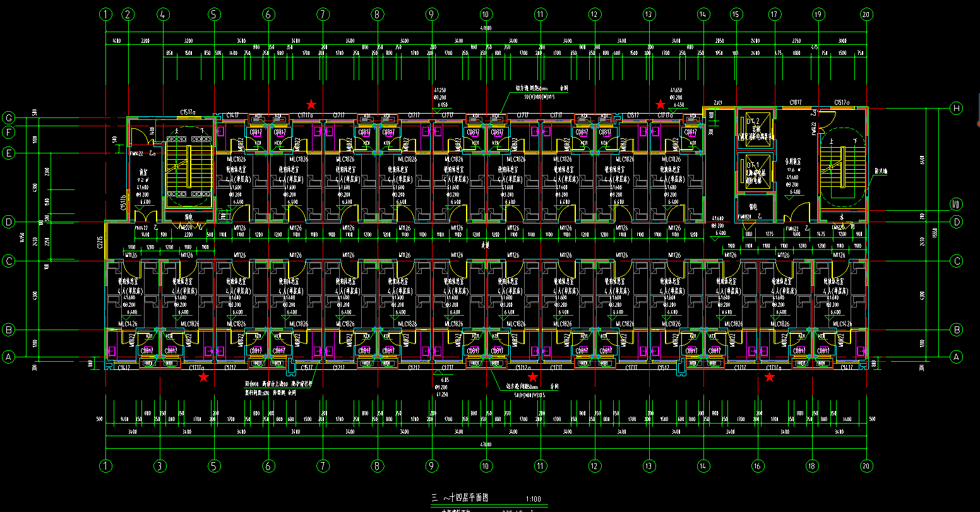Select axis bubble 15 in the top row
Image resolution: width=980 pixels, height=512 pixels.
pyautogui.click(x=735, y=14)
